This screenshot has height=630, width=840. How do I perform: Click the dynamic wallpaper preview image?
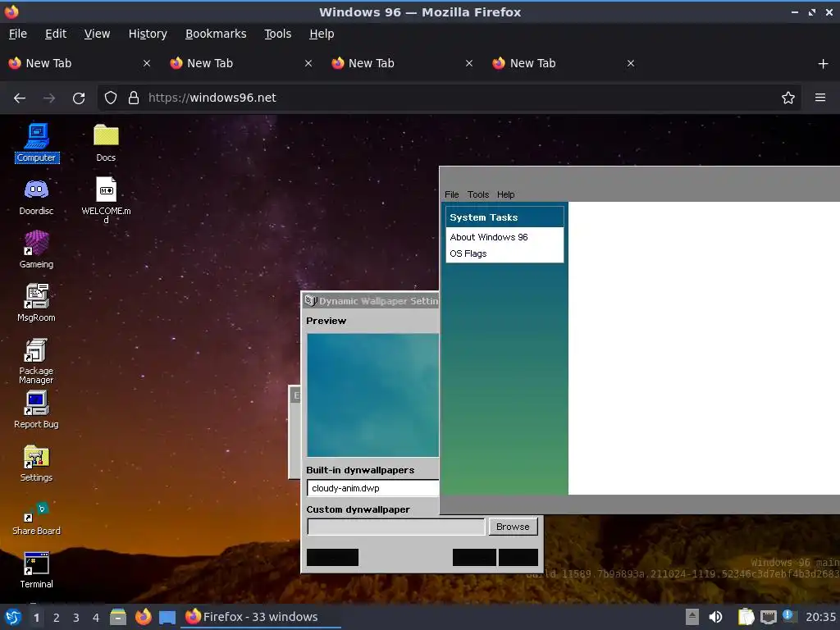point(373,395)
